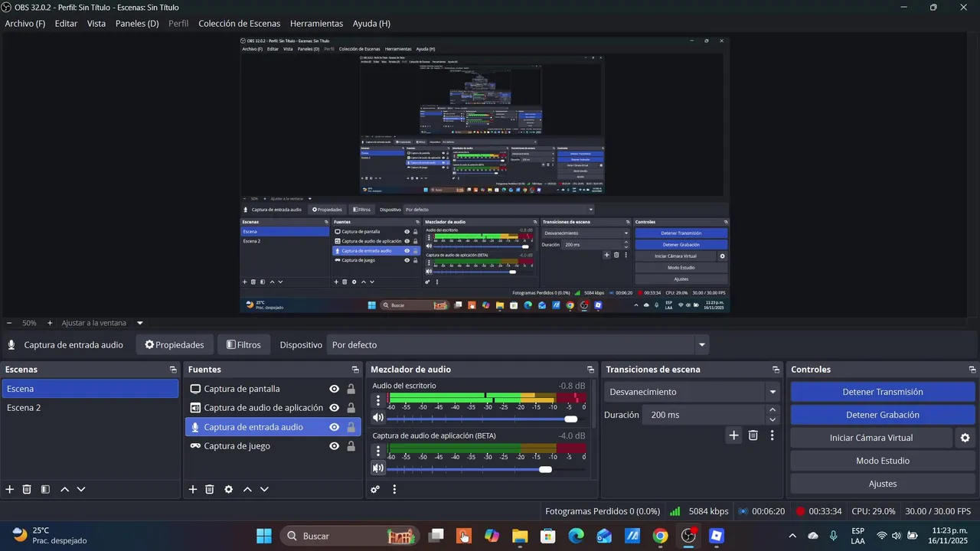The width and height of the screenshot is (980, 551).
Task: Open the Ayuda (H) menu
Action: pyautogui.click(x=371, y=24)
